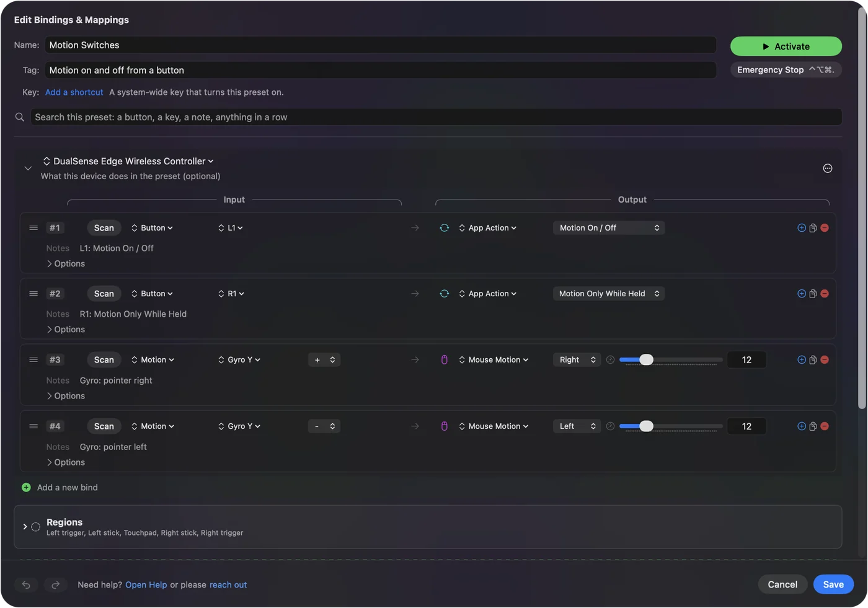Grab the drag handle of row #1
The image size is (868, 608).
(x=33, y=228)
